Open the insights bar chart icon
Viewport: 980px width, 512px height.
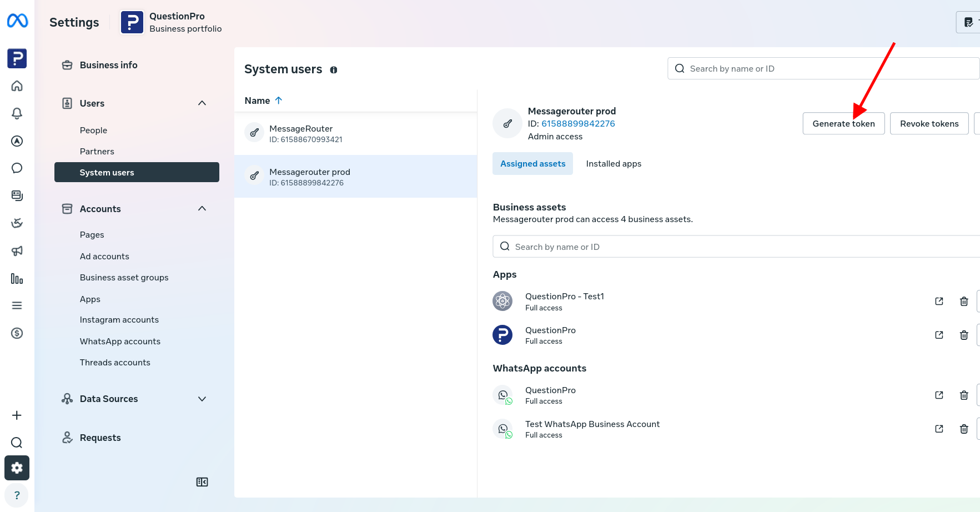(17, 278)
